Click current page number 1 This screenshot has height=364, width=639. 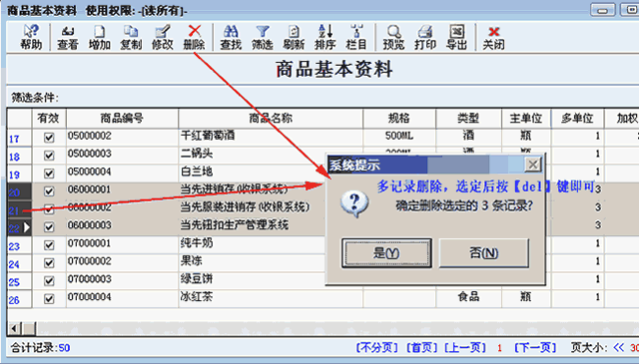click(x=499, y=348)
